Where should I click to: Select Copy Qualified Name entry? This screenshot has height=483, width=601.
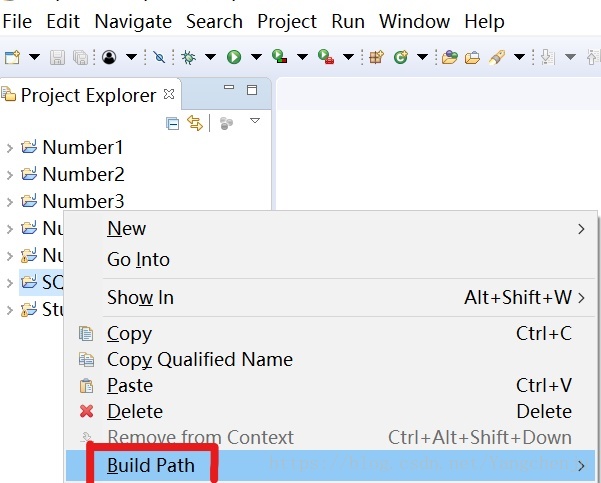(x=200, y=359)
